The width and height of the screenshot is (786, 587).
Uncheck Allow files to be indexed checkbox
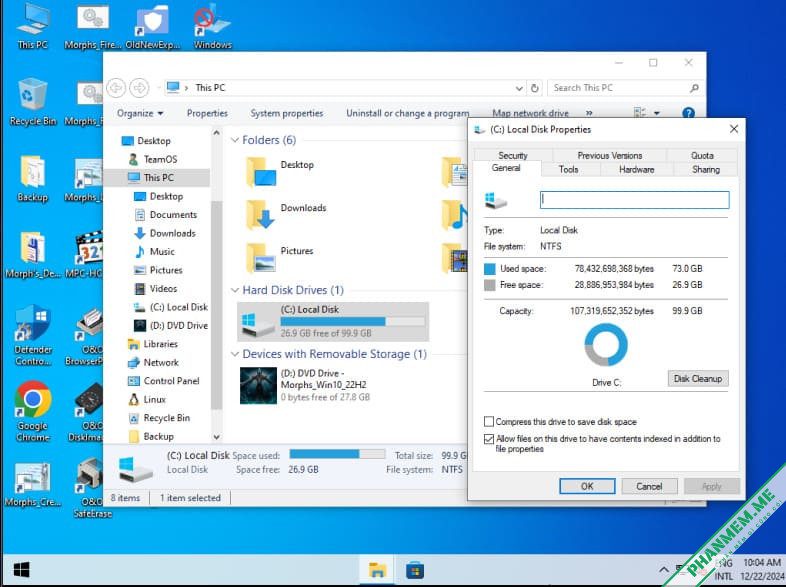[489, 439]
